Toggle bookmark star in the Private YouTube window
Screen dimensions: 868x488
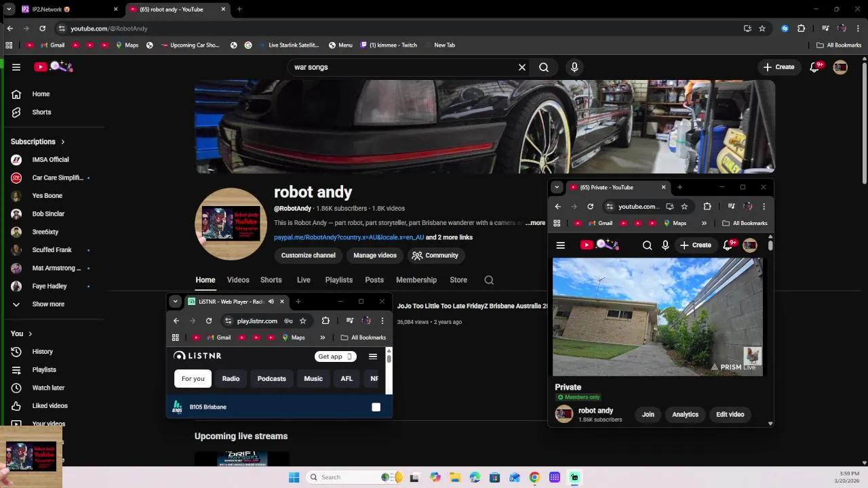684,207
